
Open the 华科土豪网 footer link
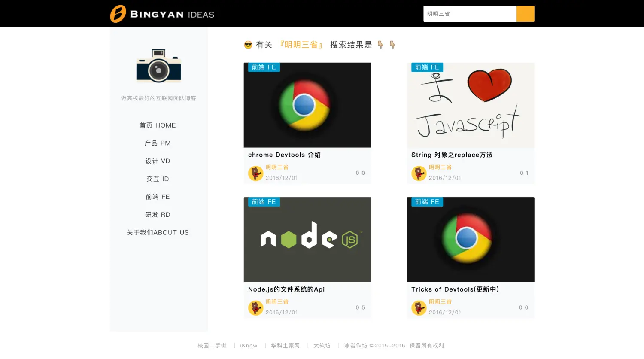[x=285, y=346]
